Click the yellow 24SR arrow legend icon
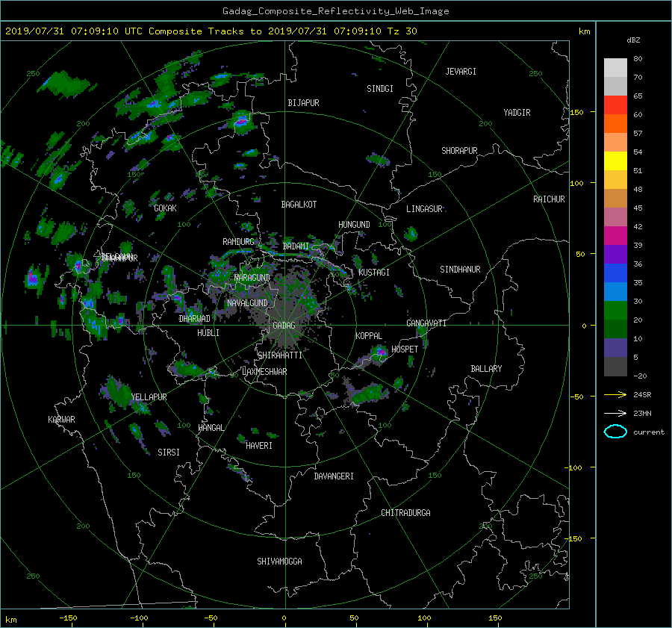Image resolution: width=672 pixels, height=628 pixels. [x=615, y=394]
